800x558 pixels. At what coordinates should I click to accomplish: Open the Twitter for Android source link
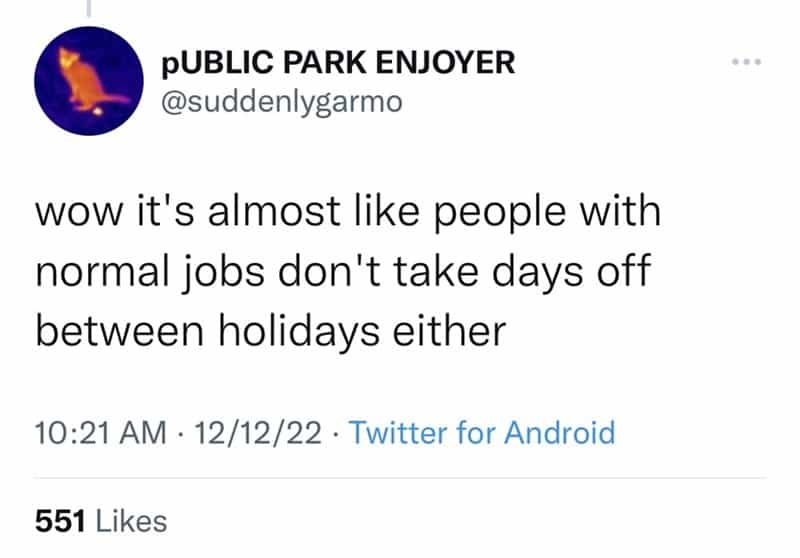point(484,433)
